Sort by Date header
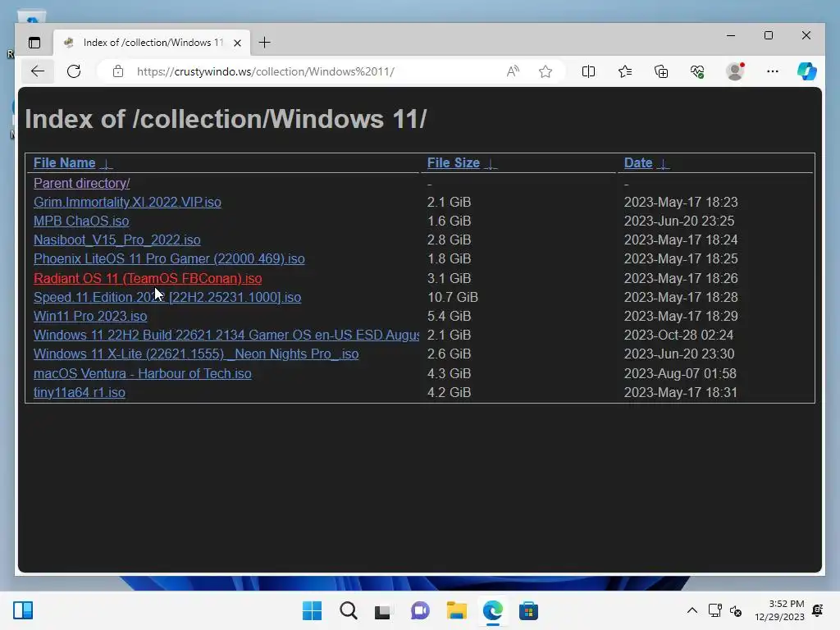This screenshot has width=840, height=630. [638, 163]
